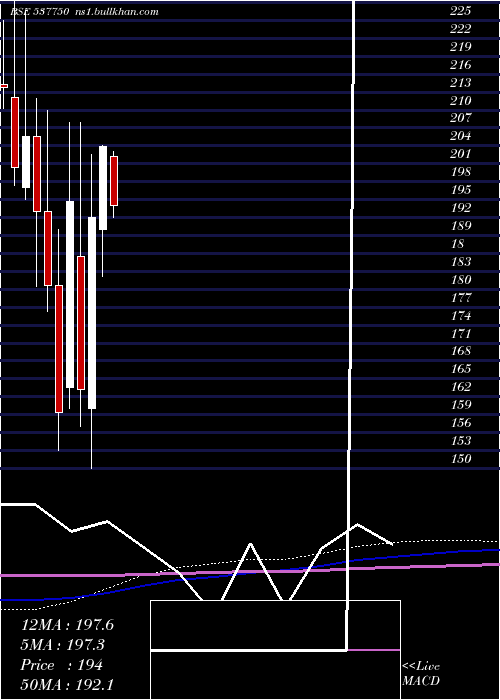Click the 5MA : 197.3 value

coord(63,645)
